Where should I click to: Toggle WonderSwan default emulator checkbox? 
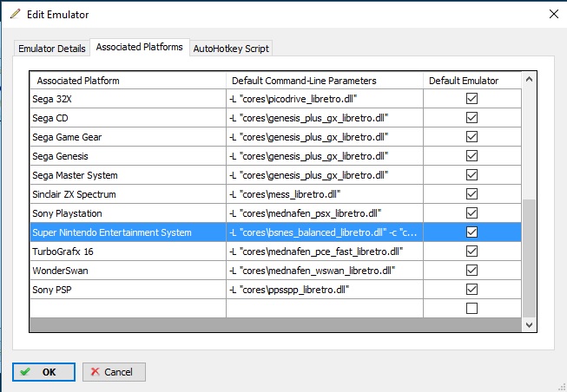tap(471, 271)
